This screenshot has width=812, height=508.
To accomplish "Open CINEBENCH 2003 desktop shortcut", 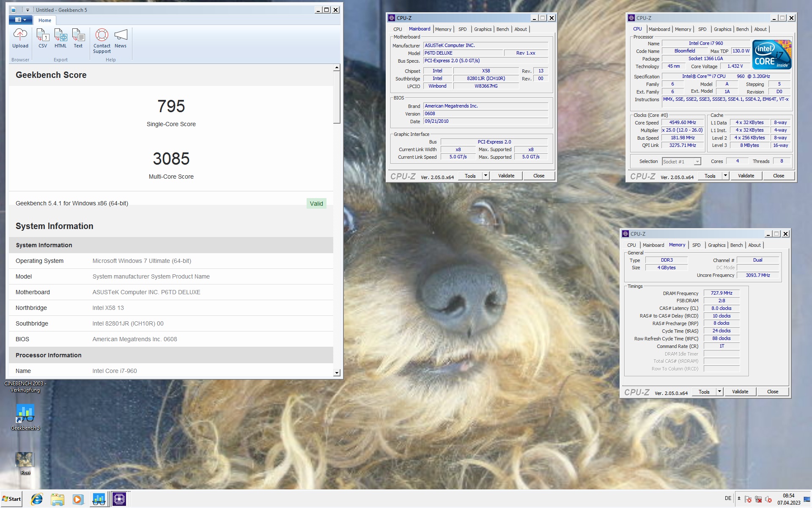I will point(25,387).
